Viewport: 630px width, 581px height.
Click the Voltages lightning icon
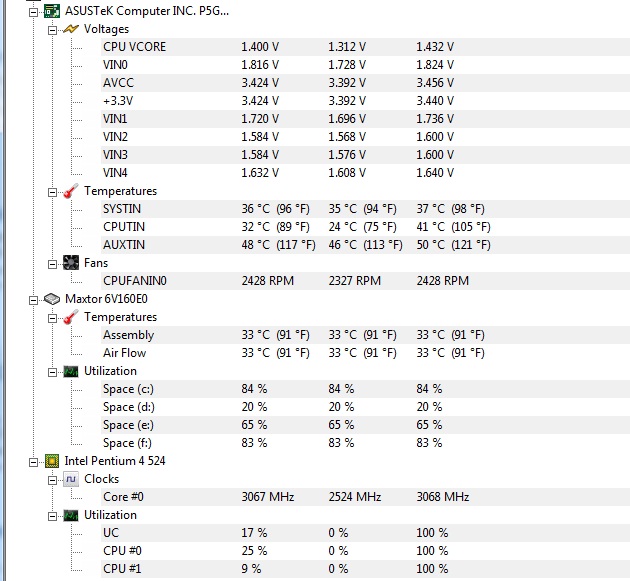click(x=71, y=29)
